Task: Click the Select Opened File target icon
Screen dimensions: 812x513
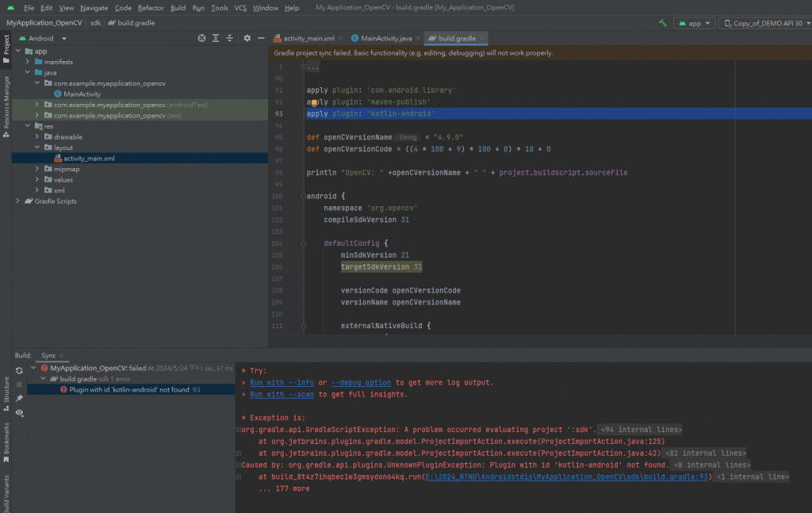Action: (x=202, y=38)
